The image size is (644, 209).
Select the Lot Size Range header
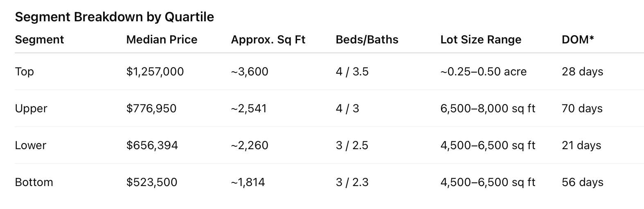481,40
